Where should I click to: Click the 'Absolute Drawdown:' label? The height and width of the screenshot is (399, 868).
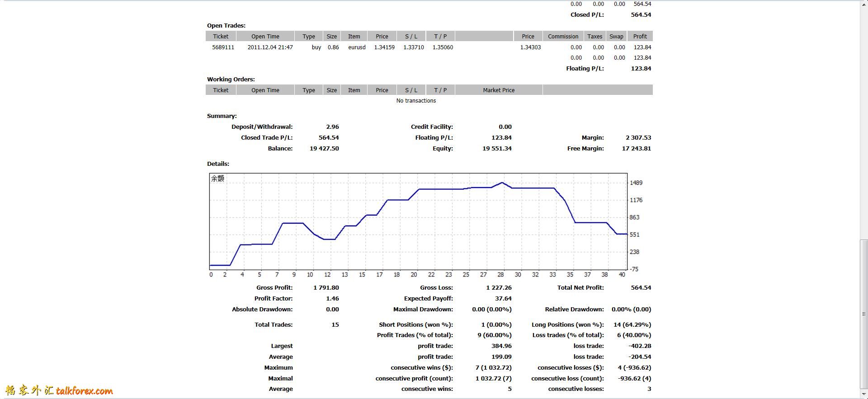[262, 309]
